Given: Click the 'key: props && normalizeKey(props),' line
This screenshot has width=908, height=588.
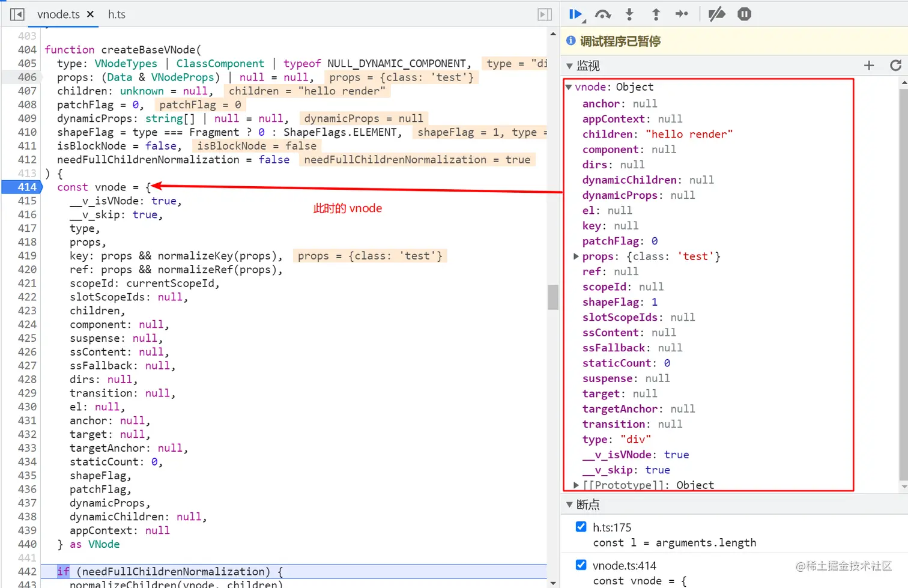Looking at the screenshot, I should click(176, 256).
